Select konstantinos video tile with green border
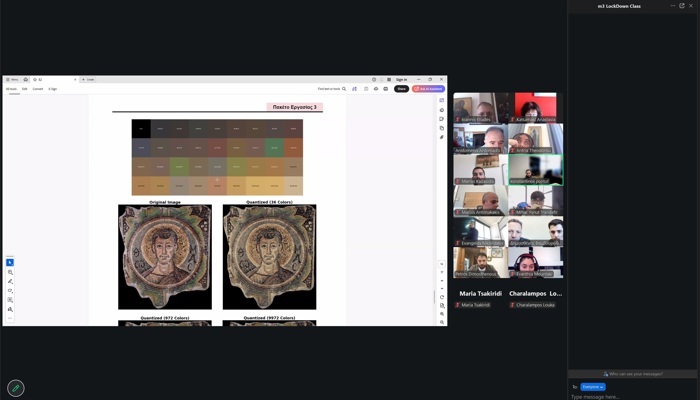The height and width of the screenshot is (400, 700). [536, 170]
